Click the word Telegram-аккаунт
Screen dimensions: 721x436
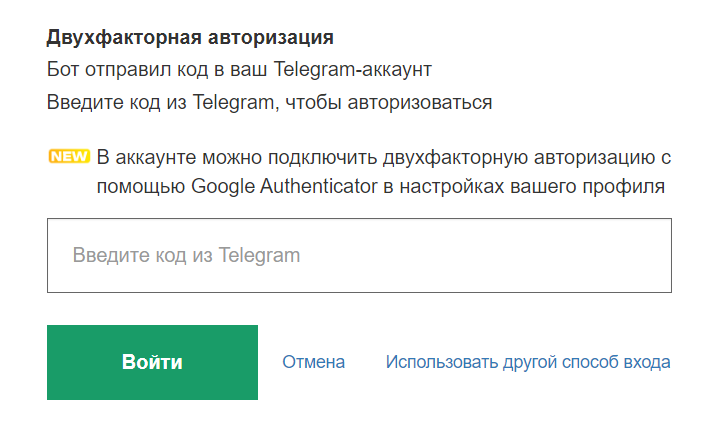[x=354, y=70]
